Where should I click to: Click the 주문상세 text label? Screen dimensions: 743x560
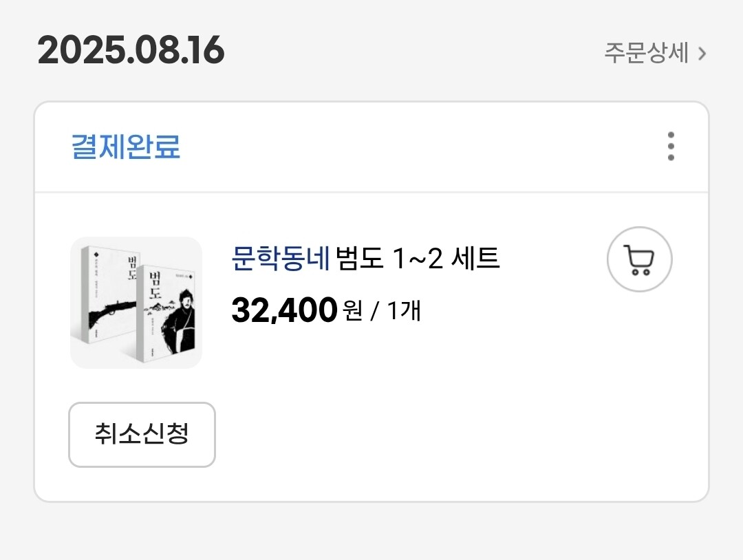pos(646,52)
